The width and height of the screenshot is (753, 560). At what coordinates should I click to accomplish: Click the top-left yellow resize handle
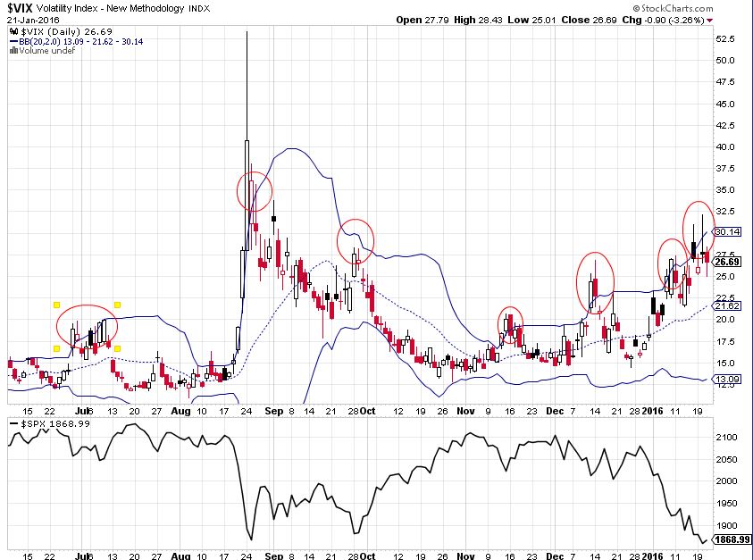point(56,305)
